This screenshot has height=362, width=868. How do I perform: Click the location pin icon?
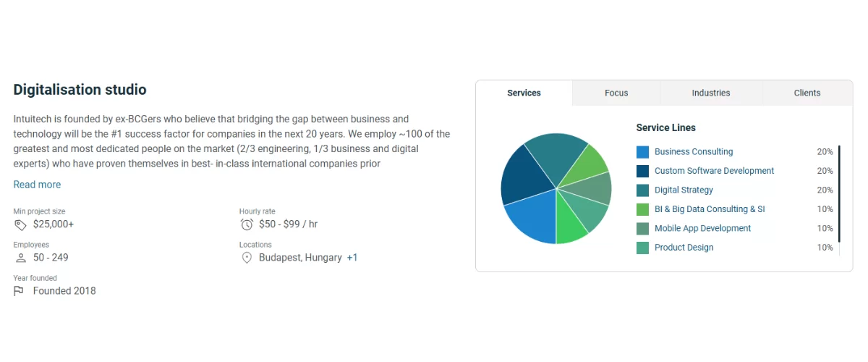click(247, 258)
